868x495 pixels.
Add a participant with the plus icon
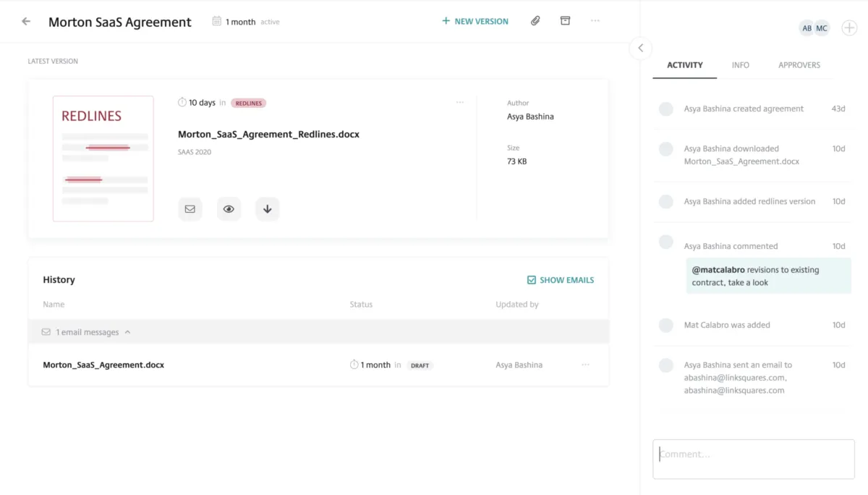849,28
